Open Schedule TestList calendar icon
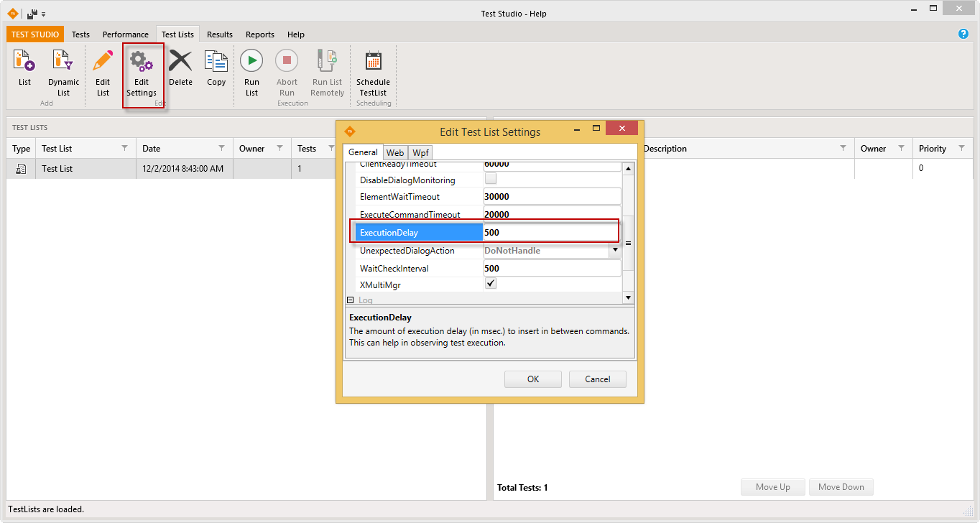The image size is (980, 523). [373, 62]
